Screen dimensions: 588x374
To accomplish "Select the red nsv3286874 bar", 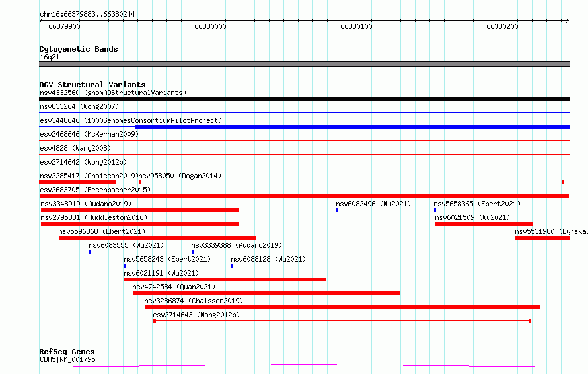I will click(342, 307).
